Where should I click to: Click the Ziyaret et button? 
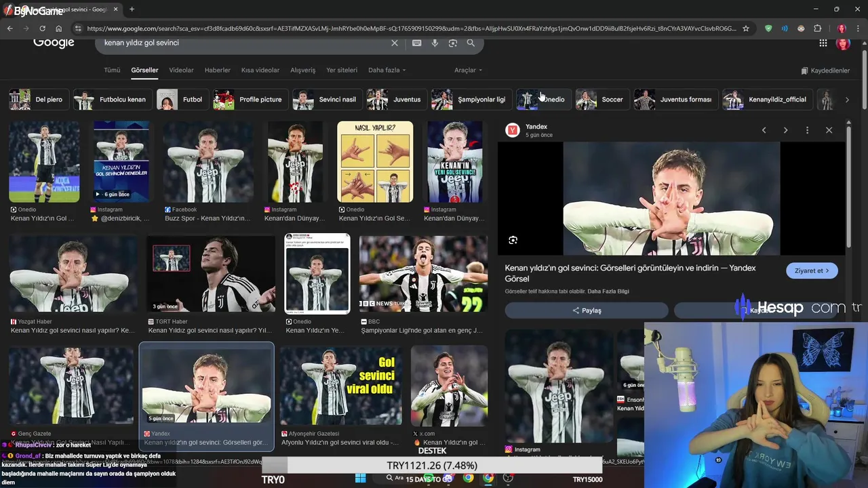(812, 270)
